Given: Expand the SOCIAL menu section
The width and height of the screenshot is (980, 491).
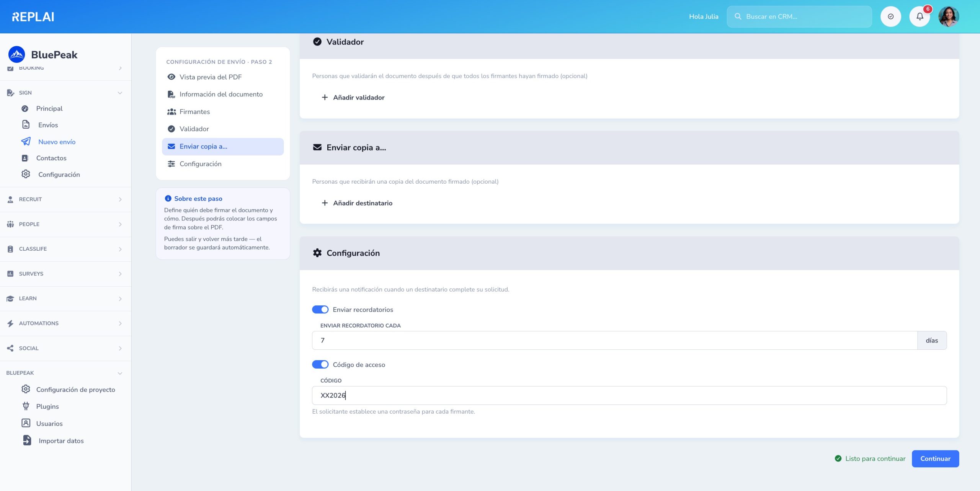Looking at the screenshot, I should (x=65, y=348).
